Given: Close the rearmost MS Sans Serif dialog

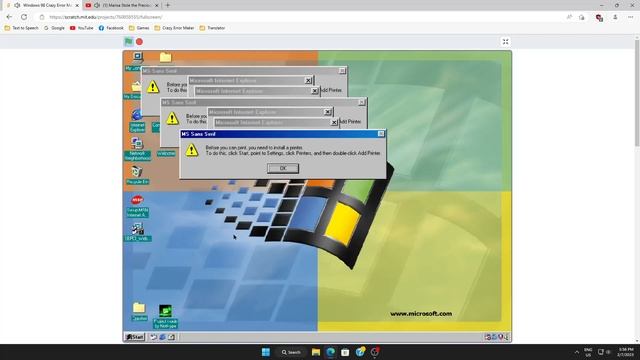Looking at the screenshot, I should (342, 71).
